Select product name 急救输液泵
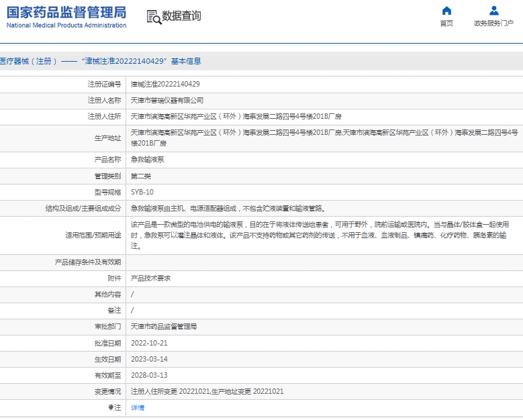This screenshot has height=420, width=523. pos(148,159)
